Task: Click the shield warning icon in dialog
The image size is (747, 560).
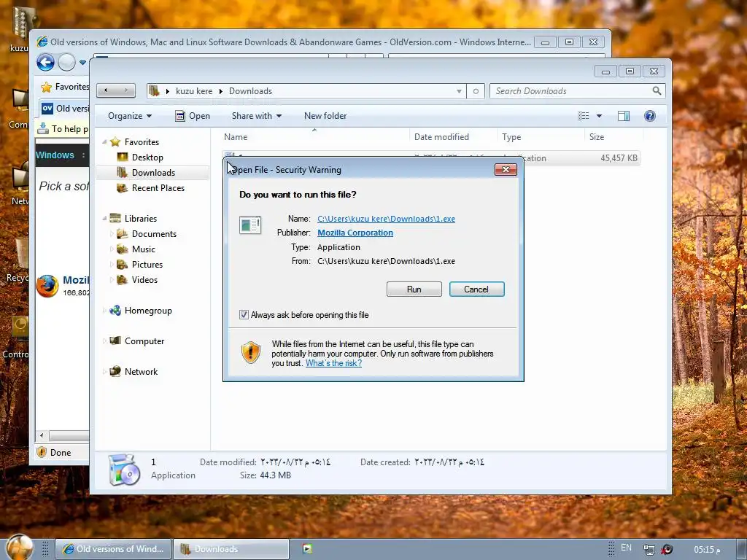Action: click(x=251, y=352)
